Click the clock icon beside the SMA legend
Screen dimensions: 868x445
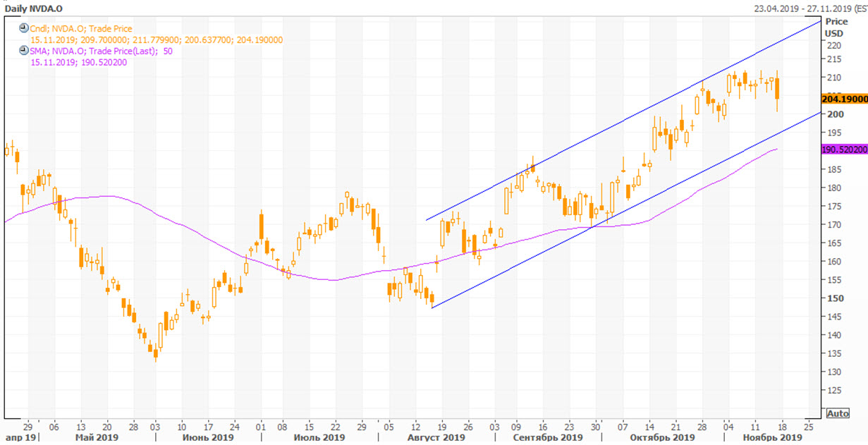pos(24,51)
